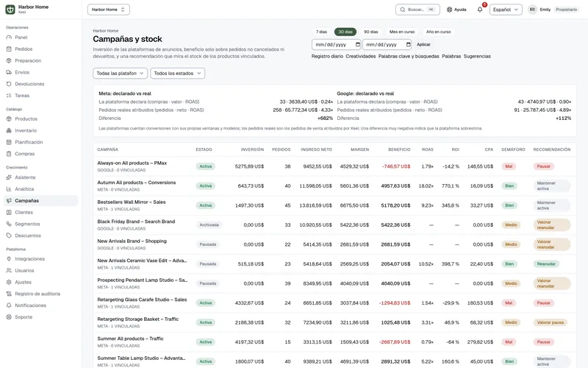Click the Aplicar button

point(424,44)
